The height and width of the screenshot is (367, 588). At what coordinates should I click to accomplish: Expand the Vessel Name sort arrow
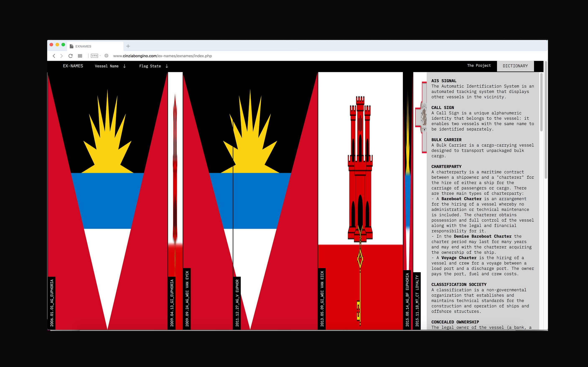pyautogui.click(x=124, y=66)
